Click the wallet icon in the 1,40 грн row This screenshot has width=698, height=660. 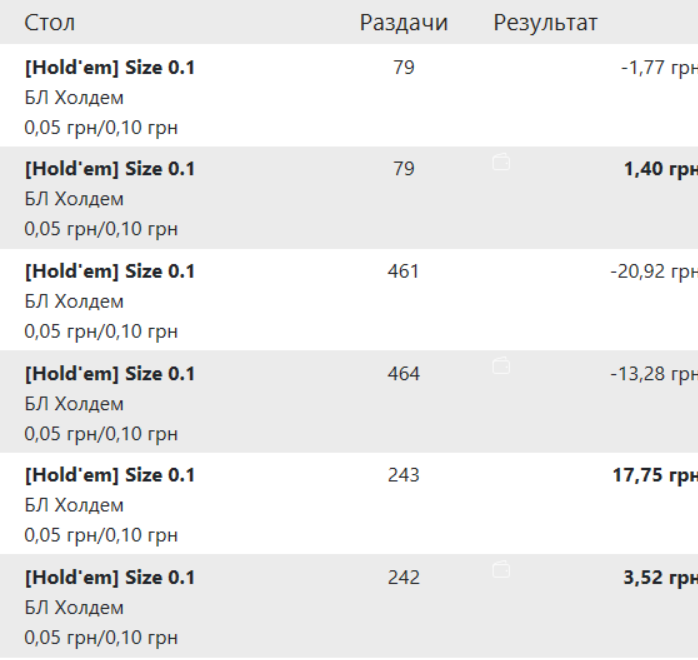(501, 162)
